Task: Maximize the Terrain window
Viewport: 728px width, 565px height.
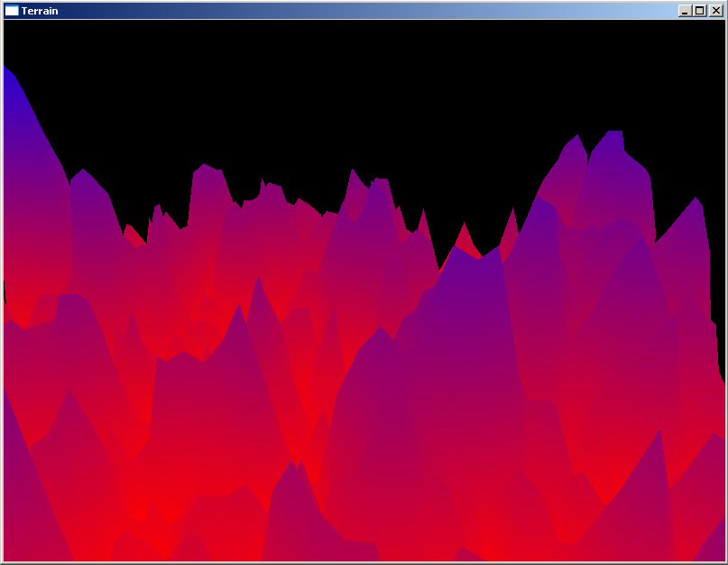Action: point(700,11)
